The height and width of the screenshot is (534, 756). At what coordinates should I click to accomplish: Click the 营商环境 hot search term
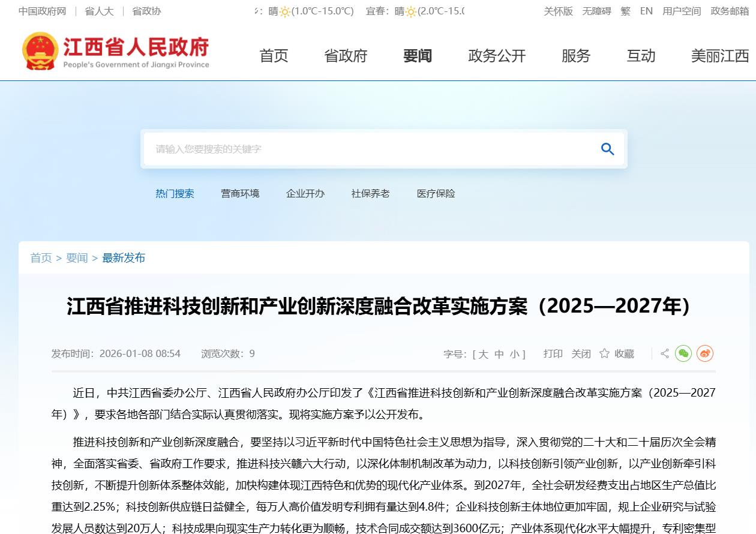(x=240, y=193)
